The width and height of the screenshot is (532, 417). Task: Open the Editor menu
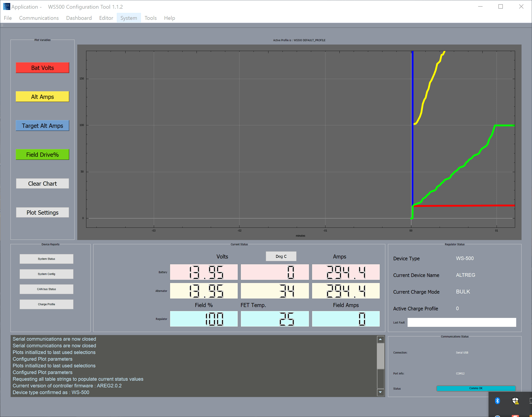106,18
